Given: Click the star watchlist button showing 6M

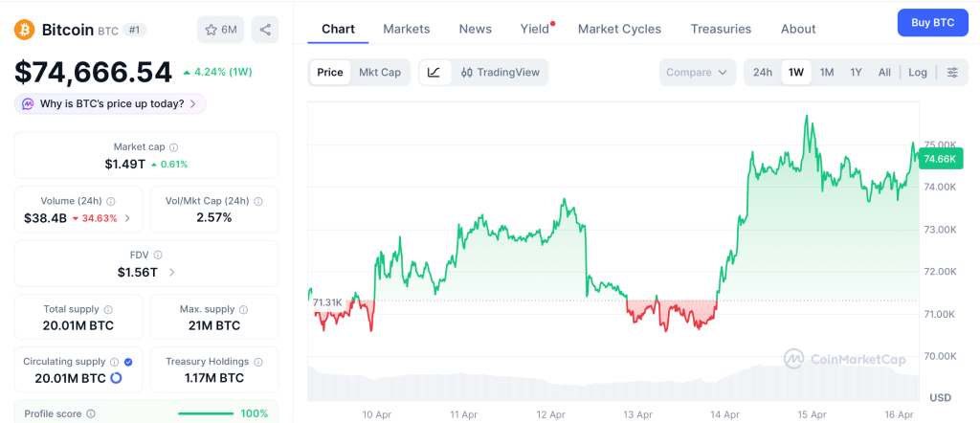Looking at the screenshot, I should point(220,30).
